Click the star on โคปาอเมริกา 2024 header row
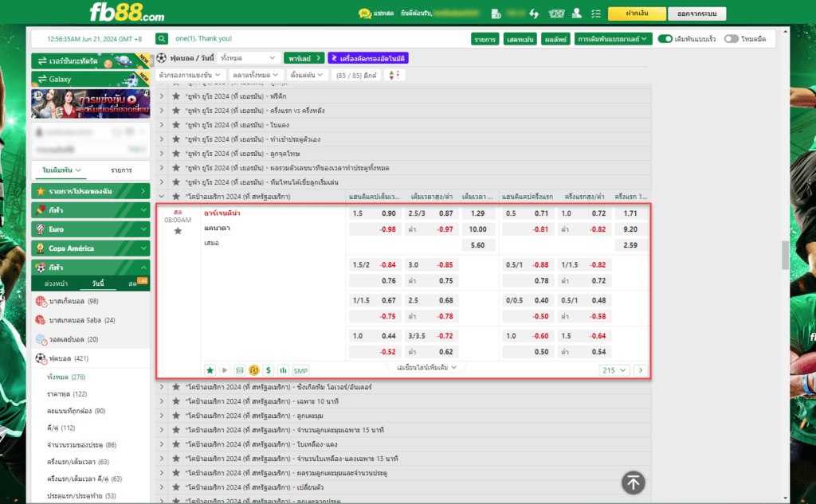Image resolution: width=816 pixels, height=504 pixels. 176,197
